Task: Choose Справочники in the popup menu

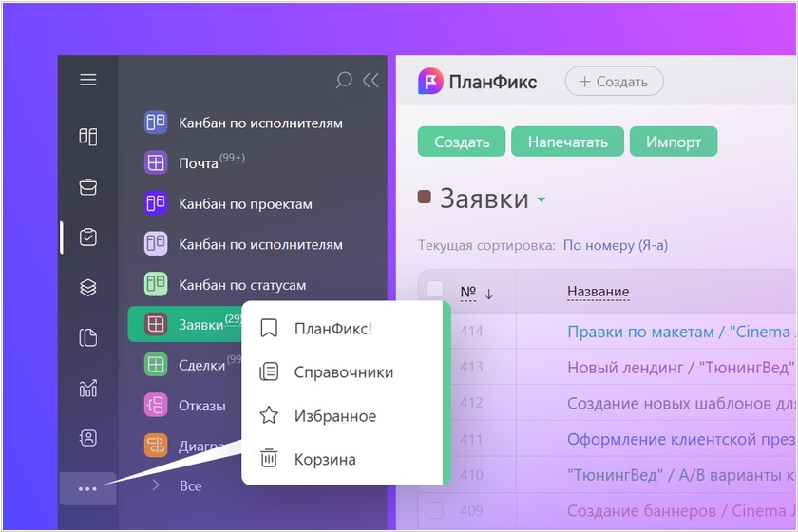Action: (x=344, y=372)
